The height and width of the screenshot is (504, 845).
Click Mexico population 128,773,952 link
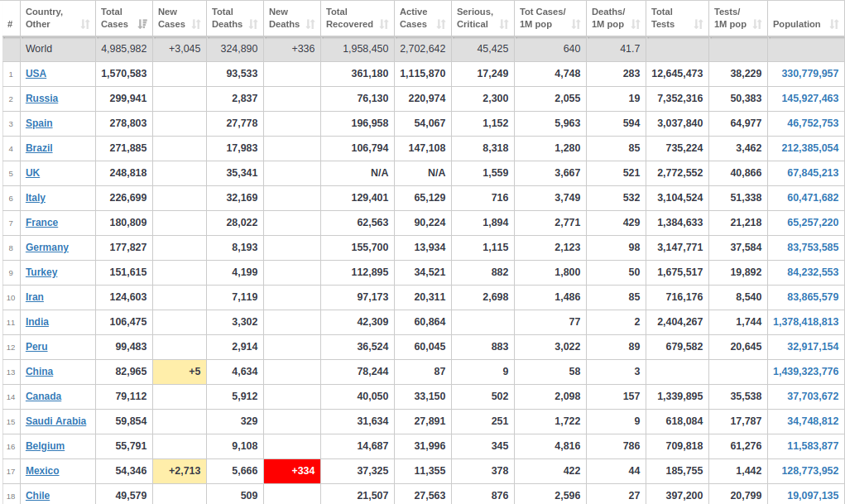coord(810,471)
